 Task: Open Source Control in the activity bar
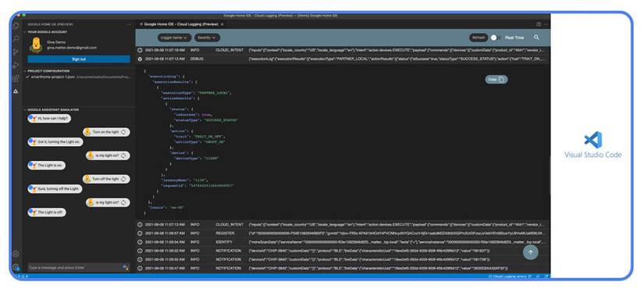coord(16,52)
